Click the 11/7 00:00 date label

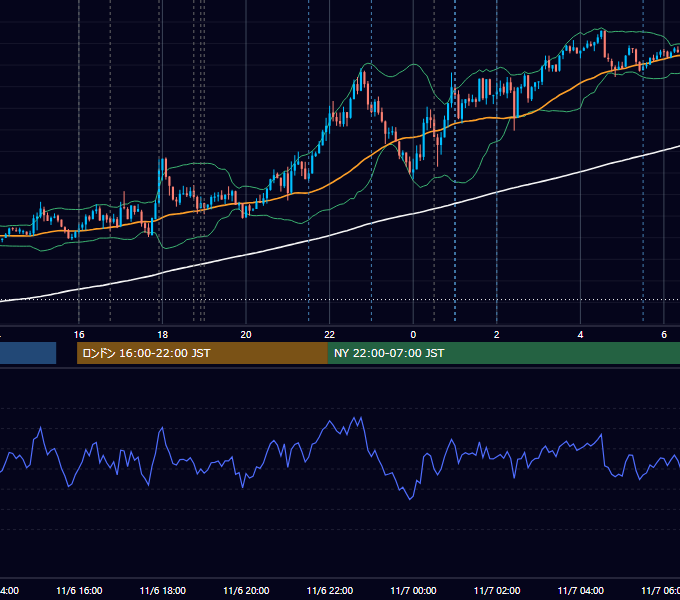click(413, 590)
